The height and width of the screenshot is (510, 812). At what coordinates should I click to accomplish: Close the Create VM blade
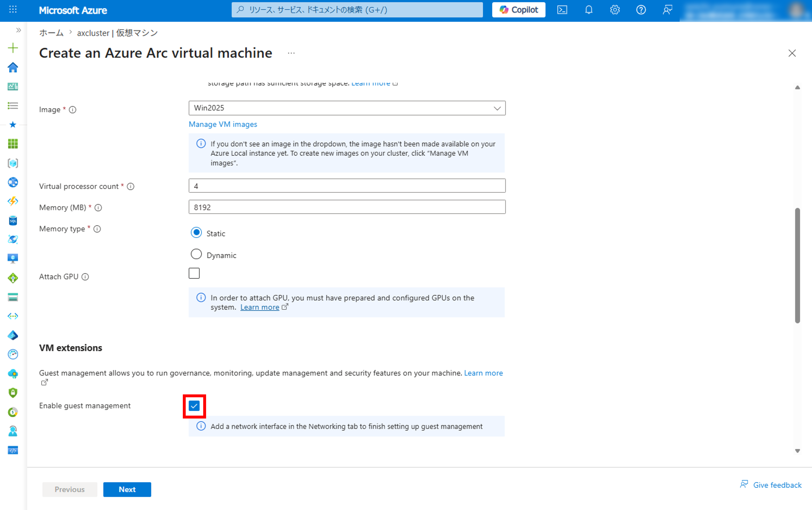[792, 53]
